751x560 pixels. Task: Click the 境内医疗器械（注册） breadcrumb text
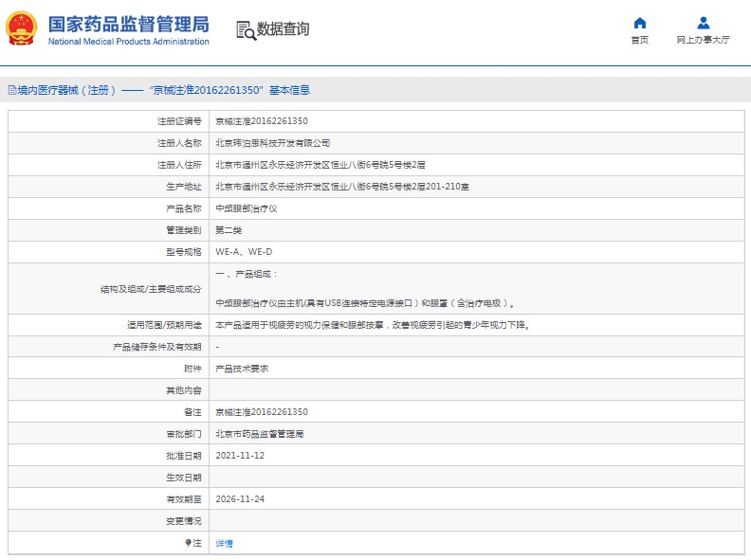click(x=66, y=90)
